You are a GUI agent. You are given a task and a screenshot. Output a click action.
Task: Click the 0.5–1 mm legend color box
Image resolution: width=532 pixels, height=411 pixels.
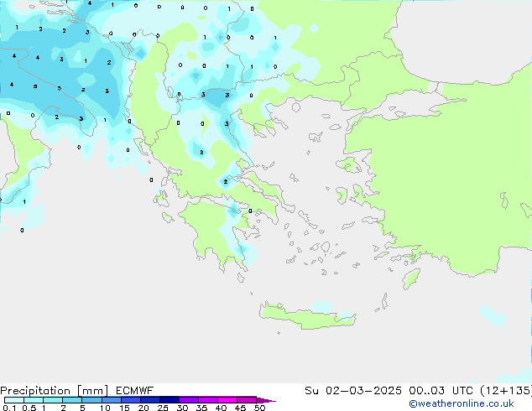[x=34, y=400]
